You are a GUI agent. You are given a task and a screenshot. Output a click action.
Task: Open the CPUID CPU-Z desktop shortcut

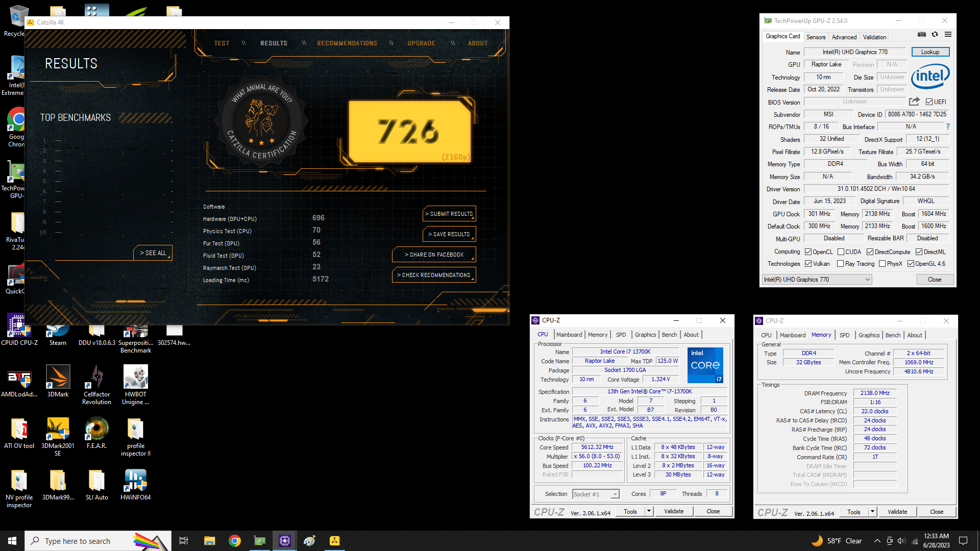(19, 330)
